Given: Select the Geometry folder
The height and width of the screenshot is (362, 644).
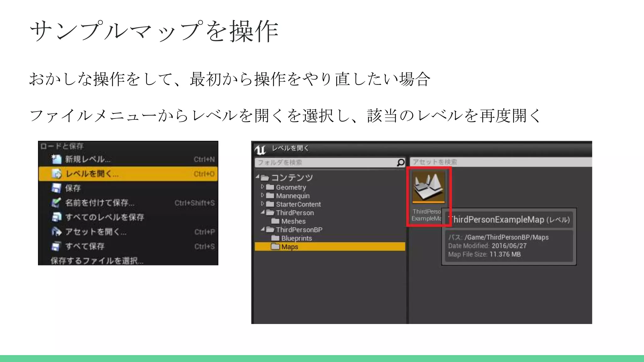Looking at the screenshot, I should pos(291,187).
